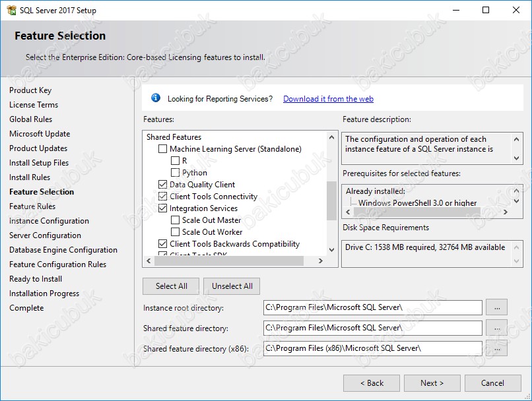Select the Feature Configuration Rules step
The width and height of the screenshot is (532, 401).
57,264
